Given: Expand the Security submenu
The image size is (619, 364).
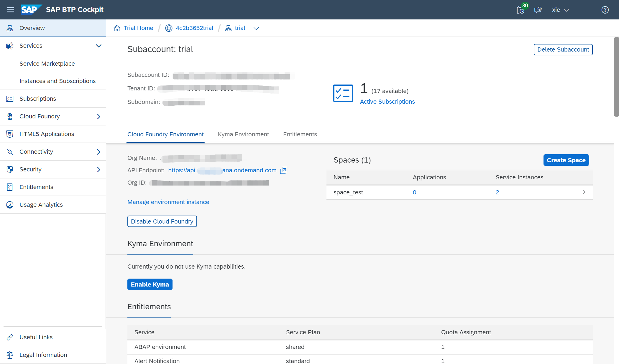Looking at the screenshot, I should 98,169.
